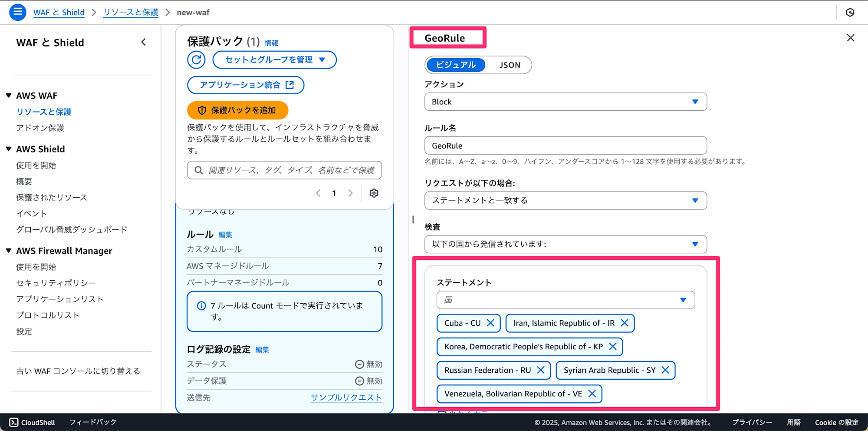Collapse the AWS Shield sidebar section
The image size is (868, 431).
9,149
